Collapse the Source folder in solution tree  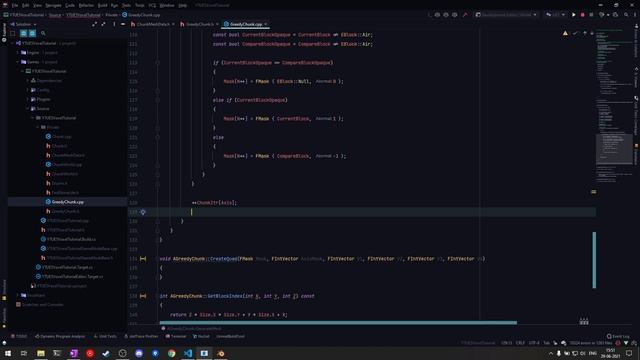pyautogui.click(x=28, y=109)
